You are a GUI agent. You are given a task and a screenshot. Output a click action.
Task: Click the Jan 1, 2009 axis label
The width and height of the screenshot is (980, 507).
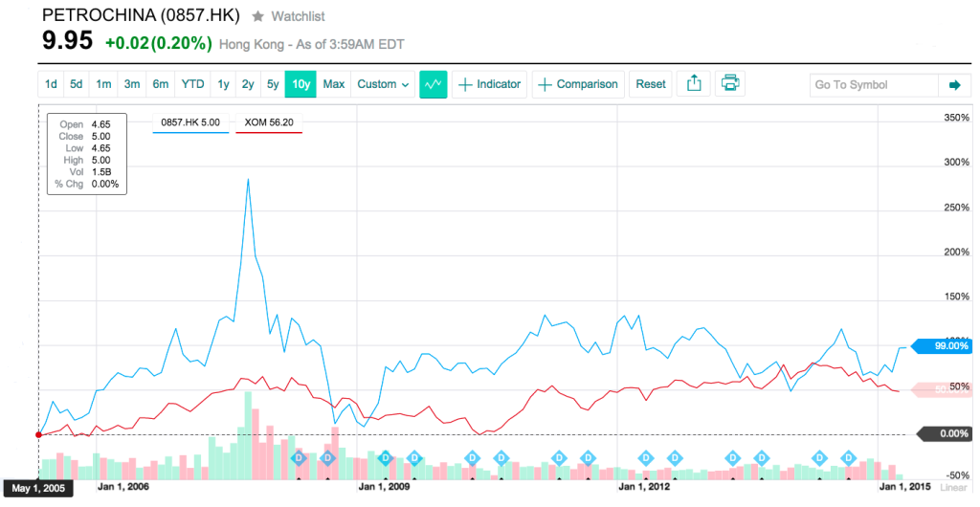pos(384,486)
